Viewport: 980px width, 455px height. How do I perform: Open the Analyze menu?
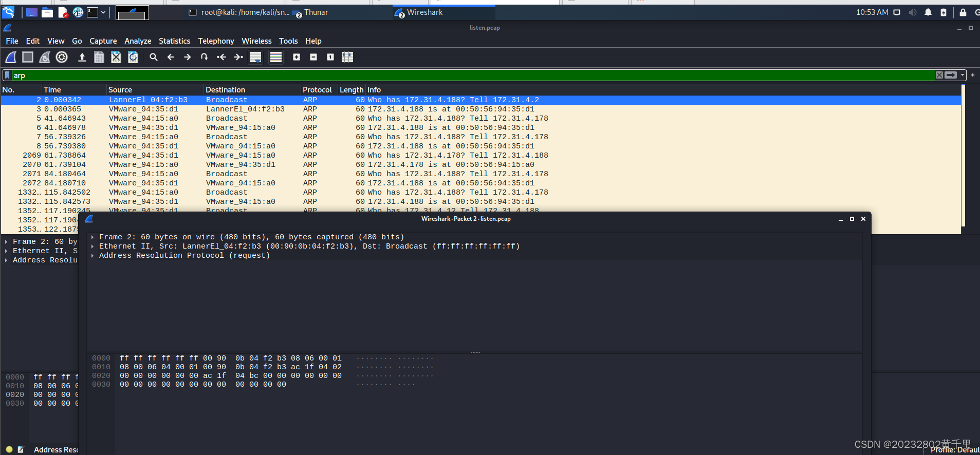click(138, 41)
